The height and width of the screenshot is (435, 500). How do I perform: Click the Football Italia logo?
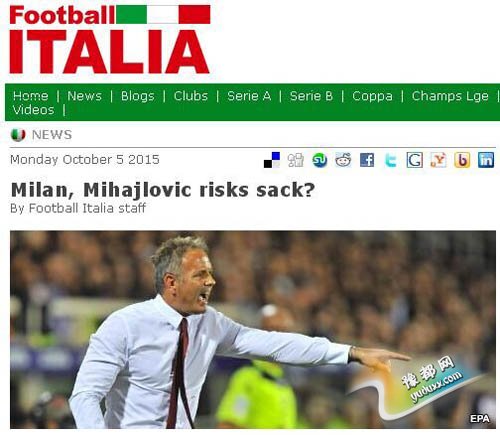[x=110, y=39]
